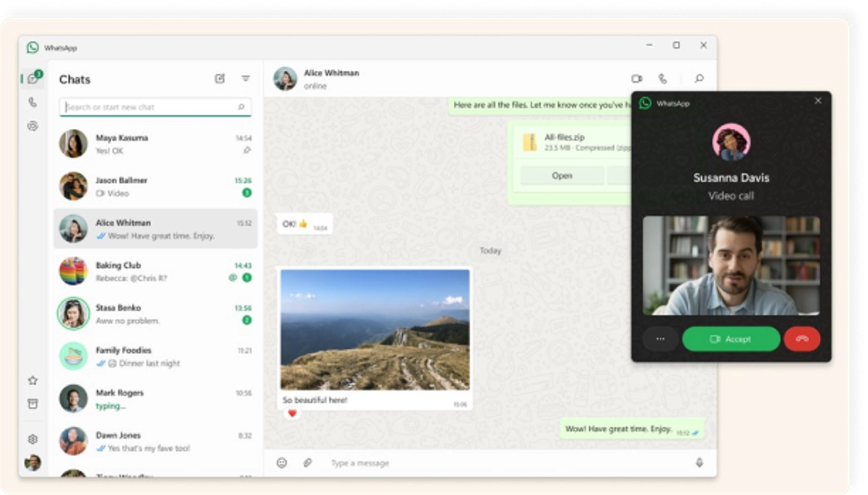
Task: Open the new chat composer
Action: click(218, 79)
